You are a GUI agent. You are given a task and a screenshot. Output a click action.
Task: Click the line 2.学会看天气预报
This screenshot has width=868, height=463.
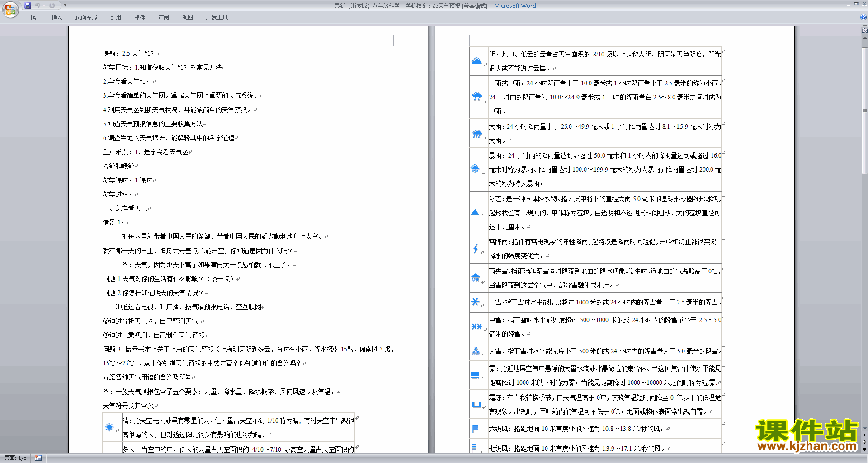(127, 82)
